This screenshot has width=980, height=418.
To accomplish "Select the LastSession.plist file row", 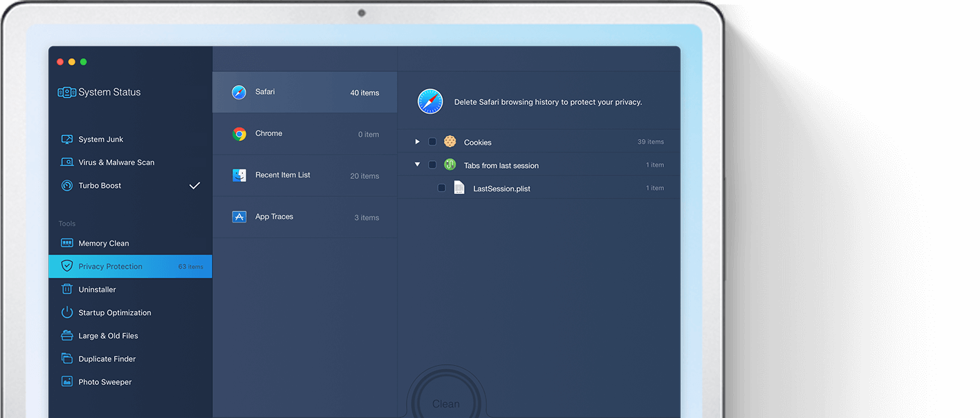I will click(539, 187).
